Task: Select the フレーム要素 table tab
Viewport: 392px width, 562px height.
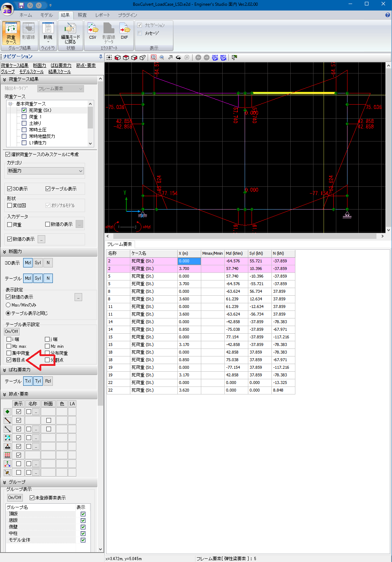Action: coord(120,244)
